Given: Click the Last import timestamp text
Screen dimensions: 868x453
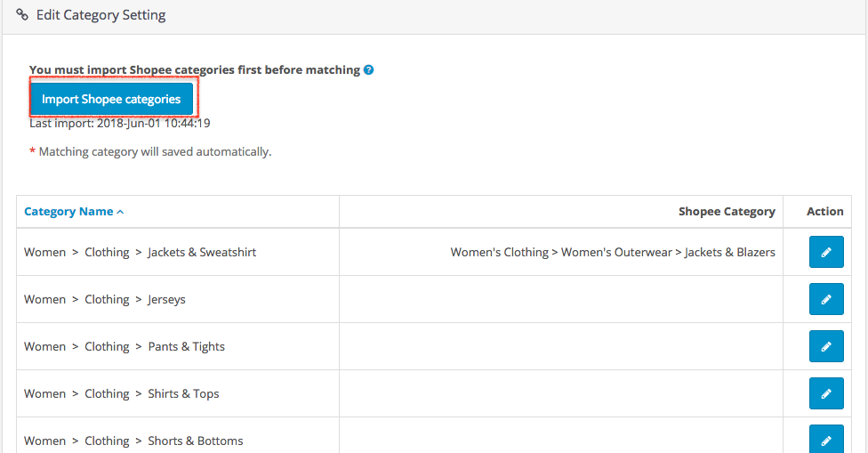Looking at the screenshot, I should (x=120, y=124).
